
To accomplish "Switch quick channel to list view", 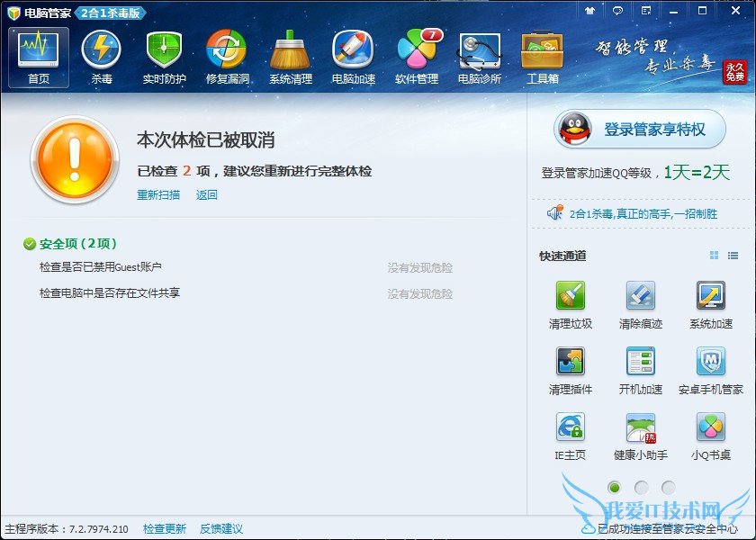I will click(x=733, y=256).
